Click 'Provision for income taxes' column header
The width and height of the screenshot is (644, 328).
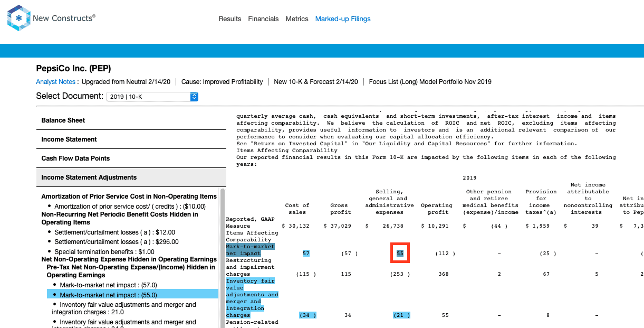point(541,202)
